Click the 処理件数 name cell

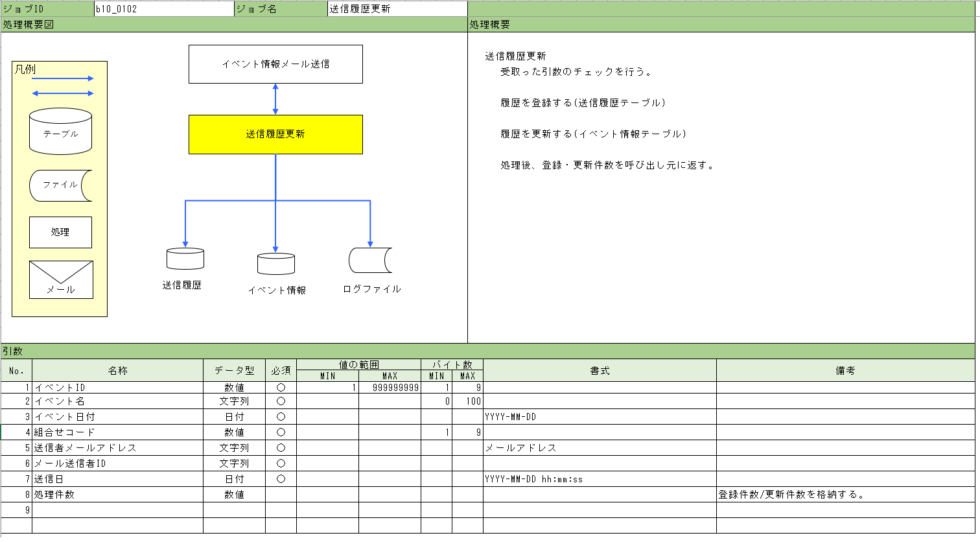point(118,495)
